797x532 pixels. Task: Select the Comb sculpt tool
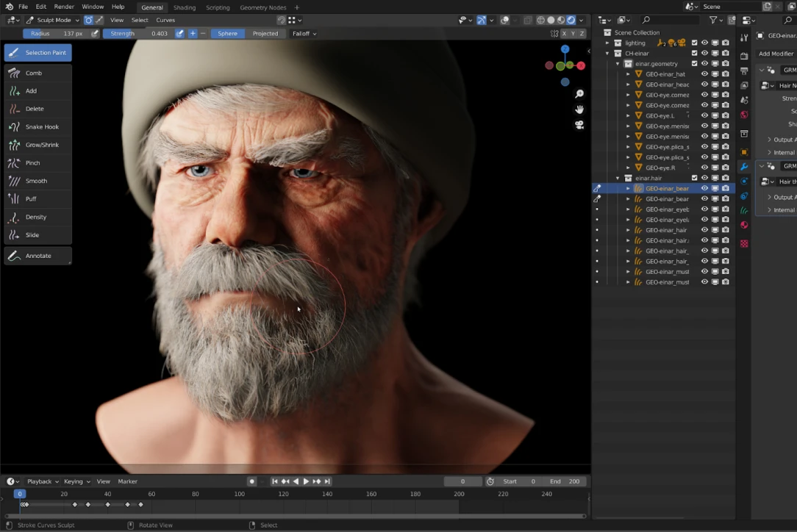[x=34, y=73]
